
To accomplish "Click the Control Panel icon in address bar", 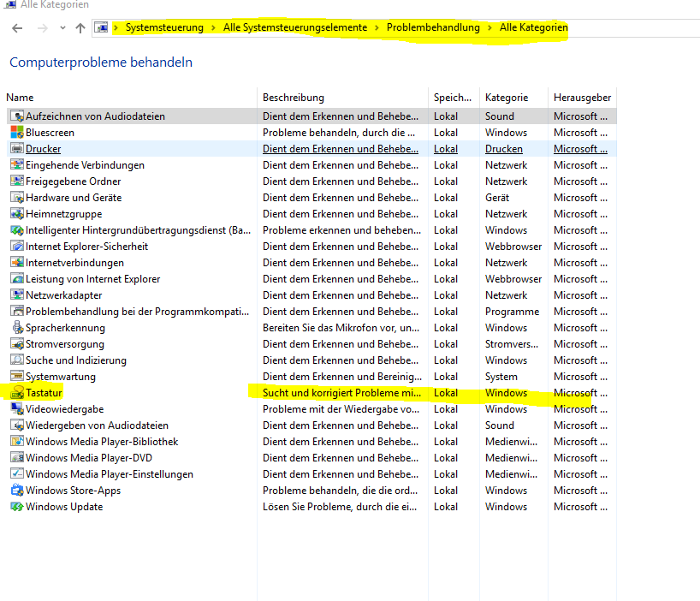I will 101,27.
